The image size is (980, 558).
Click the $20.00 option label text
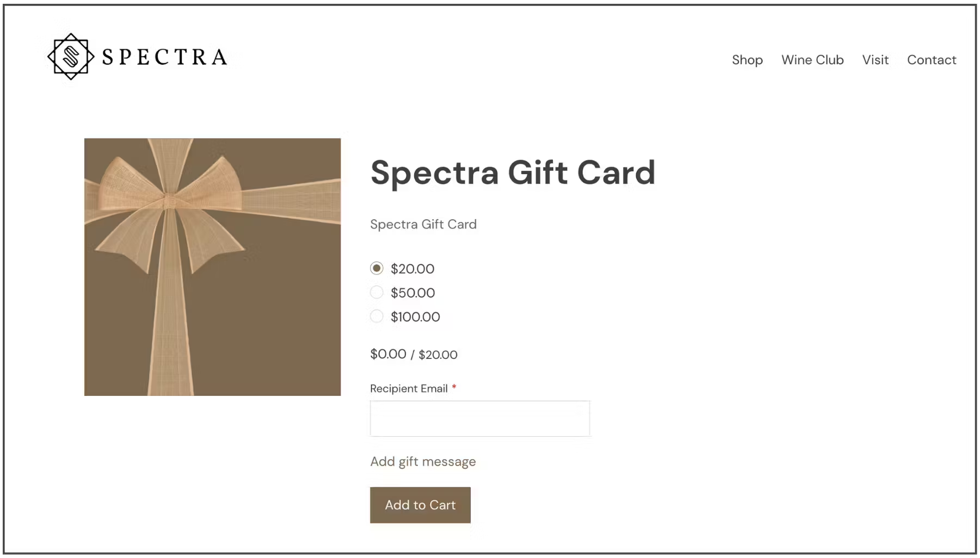coord(412,269)
